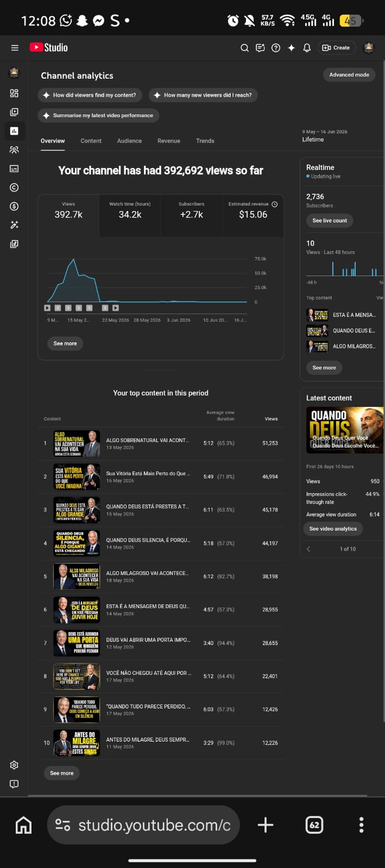Click See more under top content list
385x868 pixels.
pyautogui.click(x=62, y=773)
